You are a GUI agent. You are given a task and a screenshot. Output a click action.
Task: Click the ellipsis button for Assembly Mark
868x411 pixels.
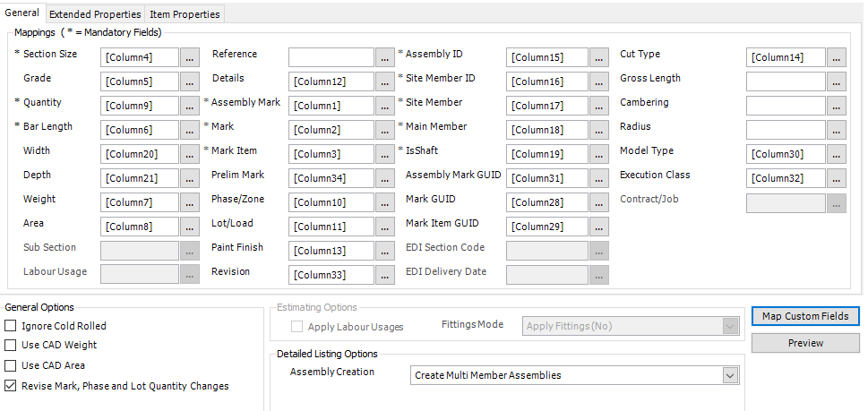(x=384, y=106)
